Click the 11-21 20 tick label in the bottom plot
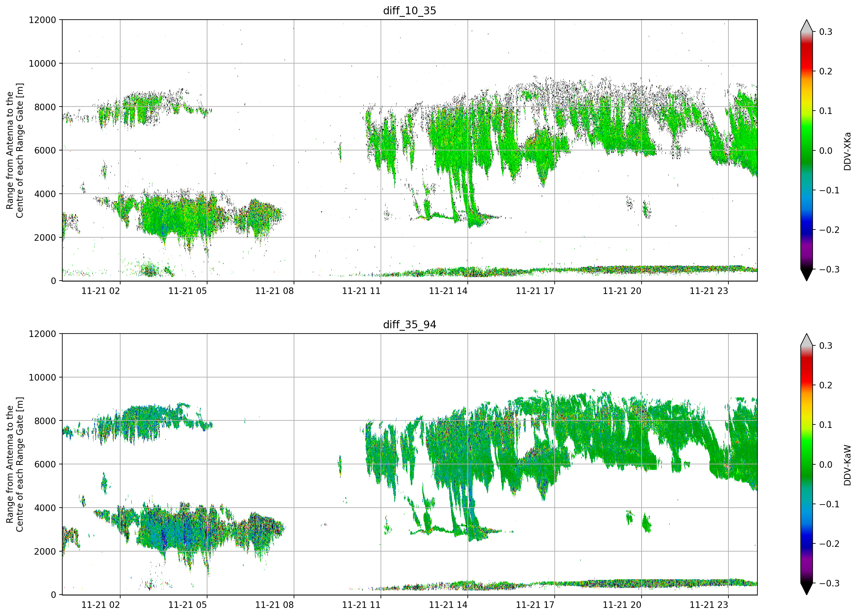The image size is (858, 616). [622, 605]
